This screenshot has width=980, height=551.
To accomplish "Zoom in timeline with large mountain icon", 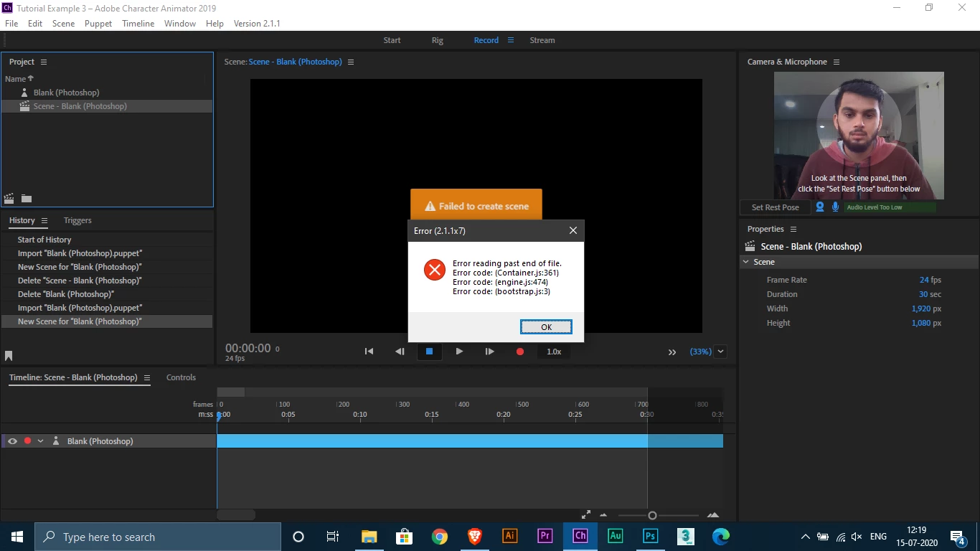I will click(713, 515).
